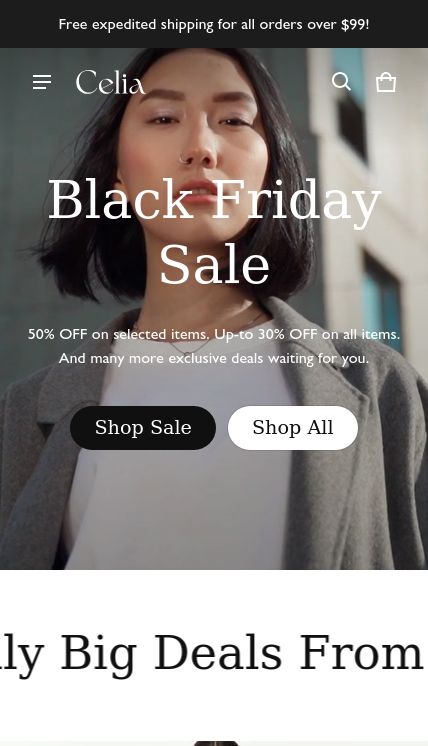Open the hamburger navigation menu
428x746 pixels.
42,82
